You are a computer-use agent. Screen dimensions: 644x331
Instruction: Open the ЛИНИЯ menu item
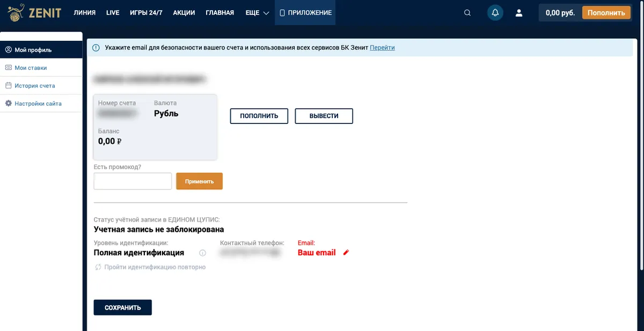(84, 13)
